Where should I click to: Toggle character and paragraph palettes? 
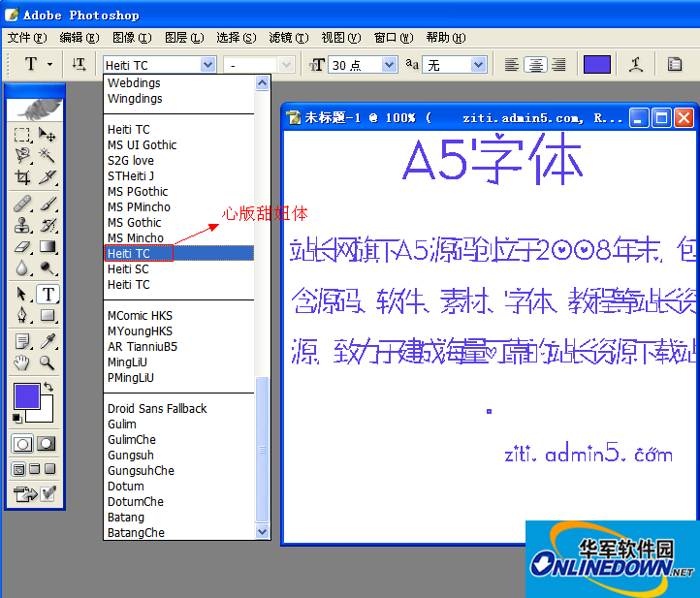point(675,65)
